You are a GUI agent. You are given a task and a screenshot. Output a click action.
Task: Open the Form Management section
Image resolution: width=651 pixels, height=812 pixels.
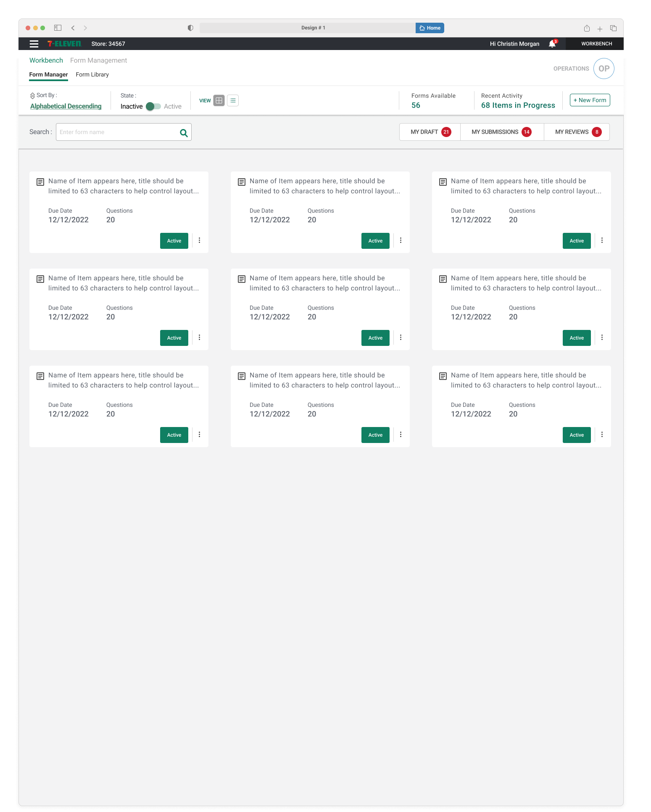tap(98, 61)
